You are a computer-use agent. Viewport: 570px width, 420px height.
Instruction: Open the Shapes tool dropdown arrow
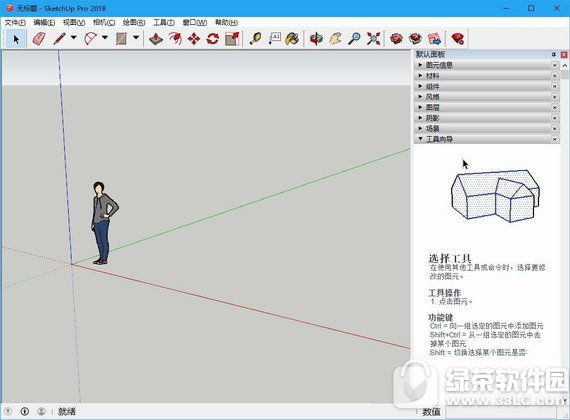pyautogui.click(x=136, y=37)
